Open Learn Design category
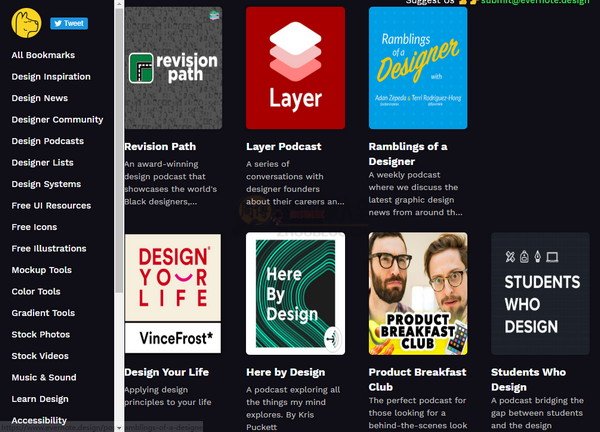600x432 pixels. pyautogui.click(x=40, y=399)
